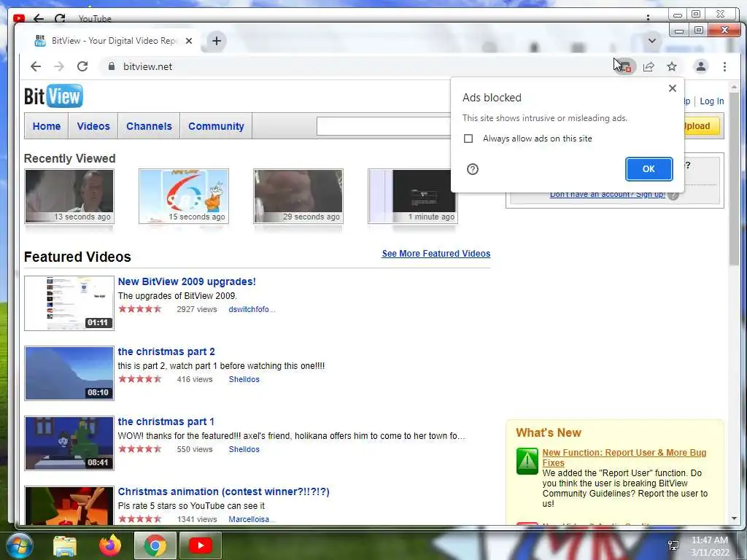Screen dimensions: 747x560
Task: Visit Marcelloisa channel link
Action: [x=251, y=519]
